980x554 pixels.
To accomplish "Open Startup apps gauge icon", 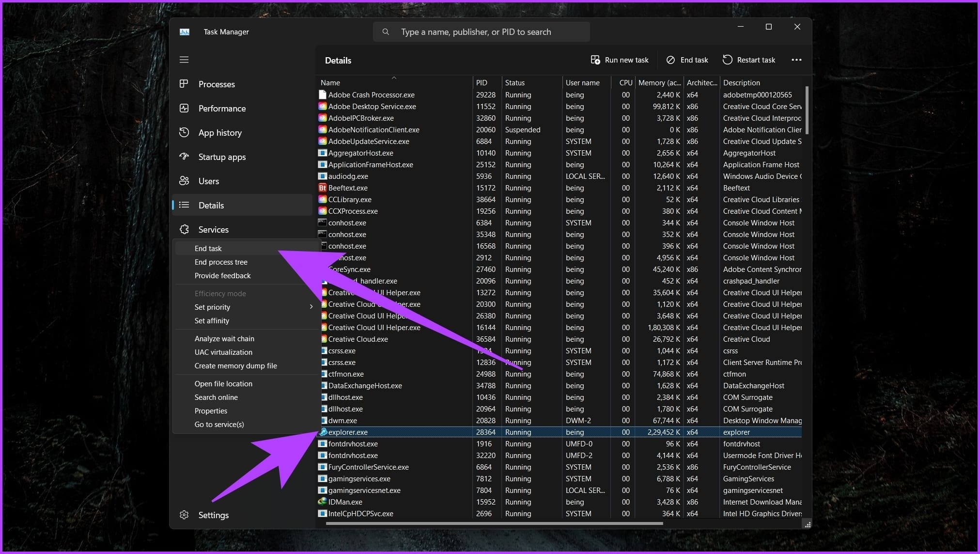I will pos(184,157).
